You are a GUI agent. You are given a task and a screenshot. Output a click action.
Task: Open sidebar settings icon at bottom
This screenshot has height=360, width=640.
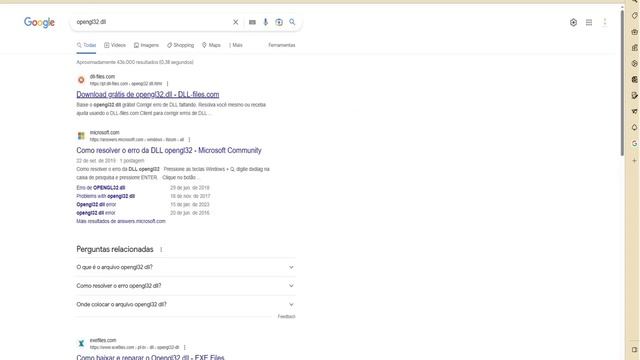point(634,350)
